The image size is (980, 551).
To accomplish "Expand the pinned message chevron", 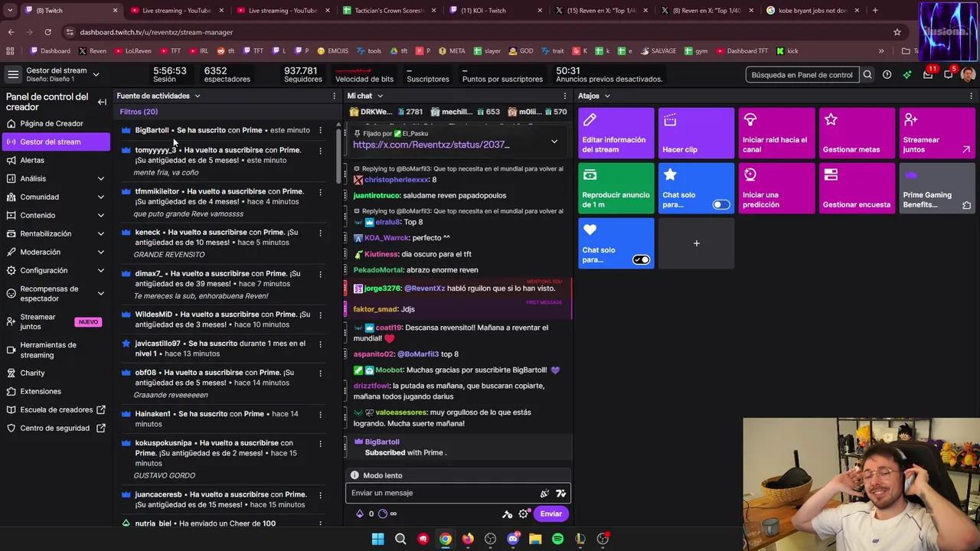I will click(x=554, y=142).
